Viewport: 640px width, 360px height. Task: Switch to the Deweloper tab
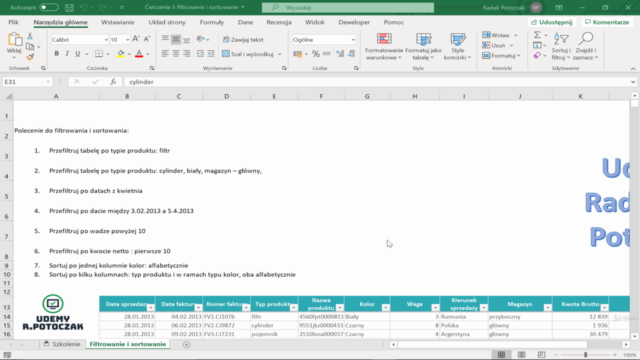coord(354,22)
